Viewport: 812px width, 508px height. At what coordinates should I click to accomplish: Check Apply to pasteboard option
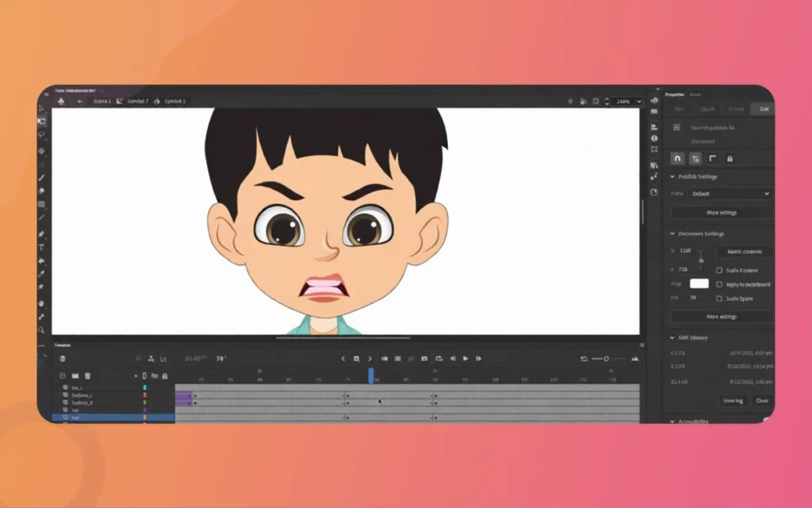[x=719, y=284]
